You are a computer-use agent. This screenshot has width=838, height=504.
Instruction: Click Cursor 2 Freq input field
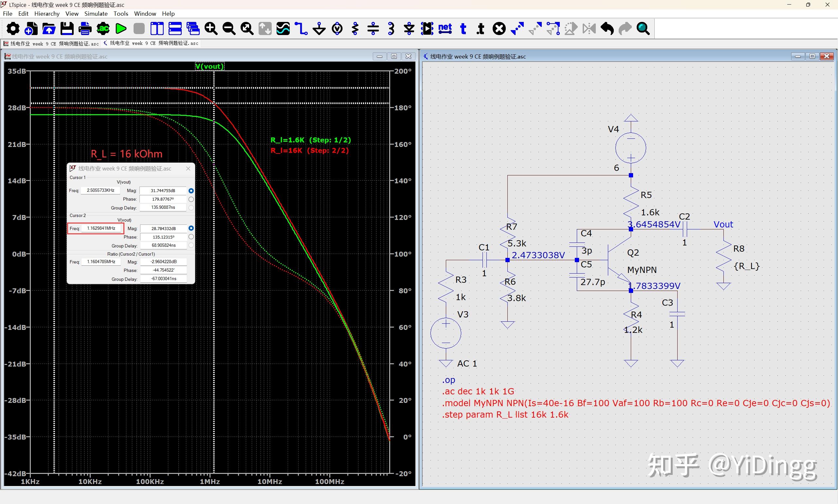point(101,228)
